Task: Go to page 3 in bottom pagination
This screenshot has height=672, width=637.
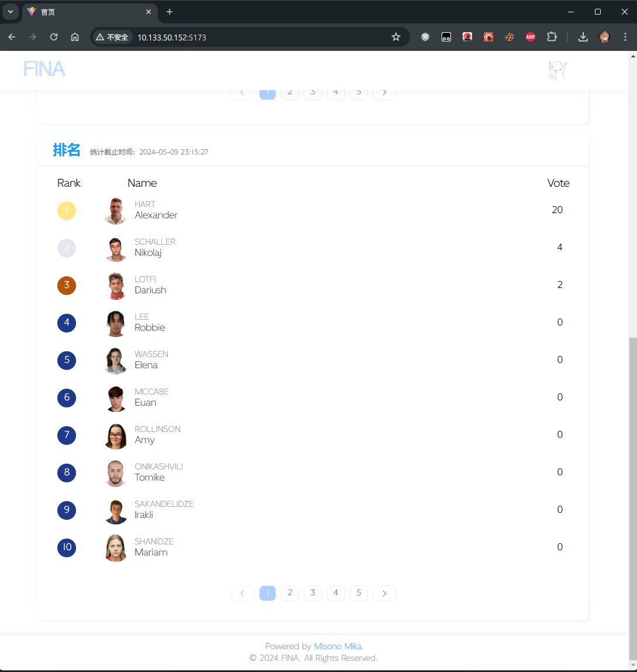Action: [313, 593]
